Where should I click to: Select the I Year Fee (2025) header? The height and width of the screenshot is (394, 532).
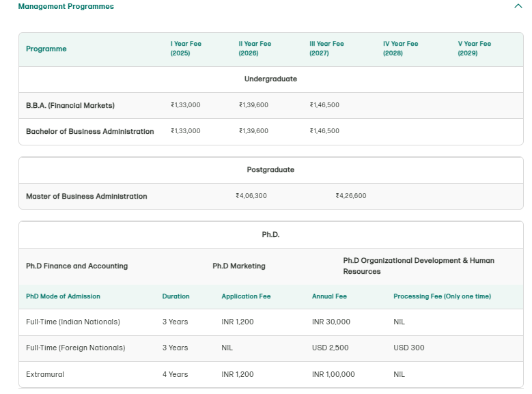coord(186,48)
